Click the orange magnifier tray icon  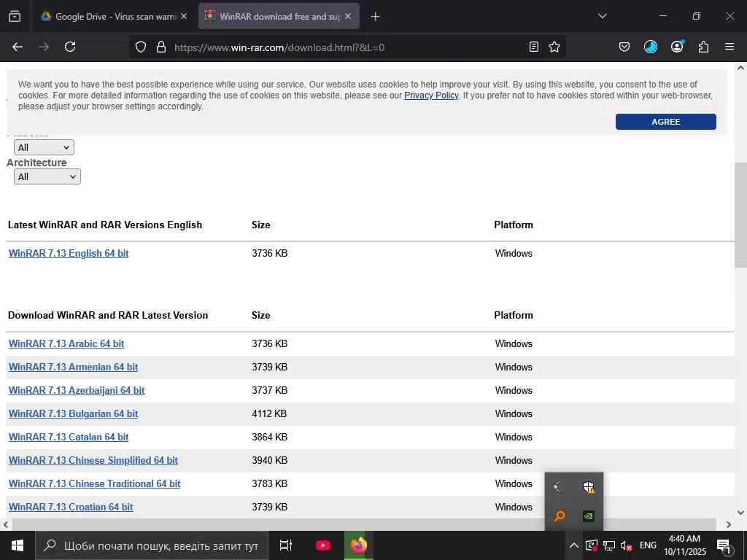pos(560,516)
